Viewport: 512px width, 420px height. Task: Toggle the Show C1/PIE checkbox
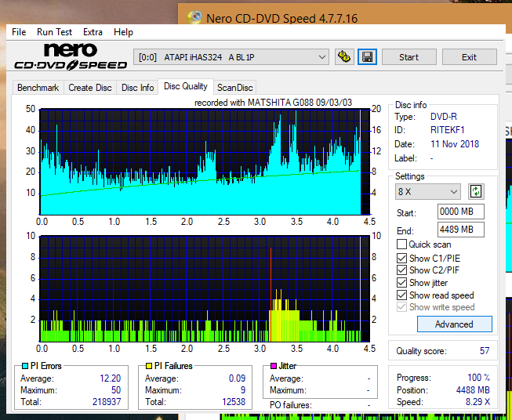click(x=401, y=258)
